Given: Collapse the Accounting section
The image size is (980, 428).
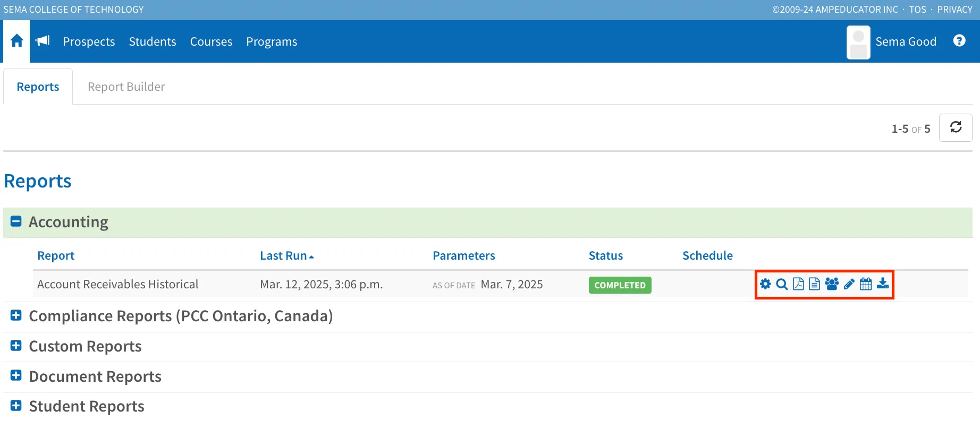Looking at the screenshot, I should (x=16, y=221).
